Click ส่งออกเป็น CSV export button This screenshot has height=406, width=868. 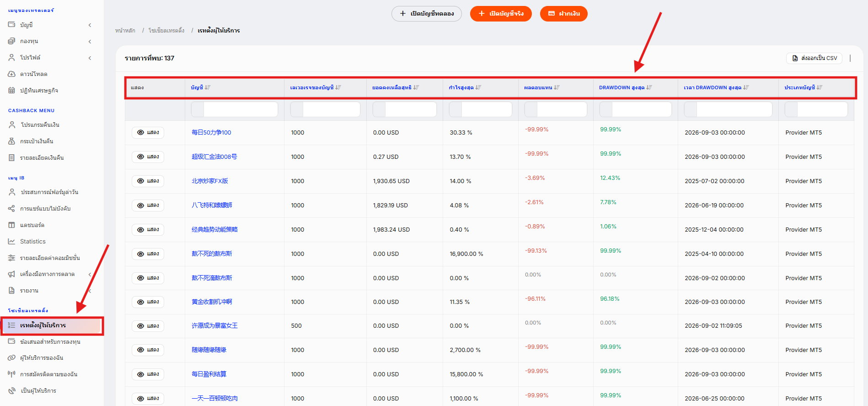814,58
